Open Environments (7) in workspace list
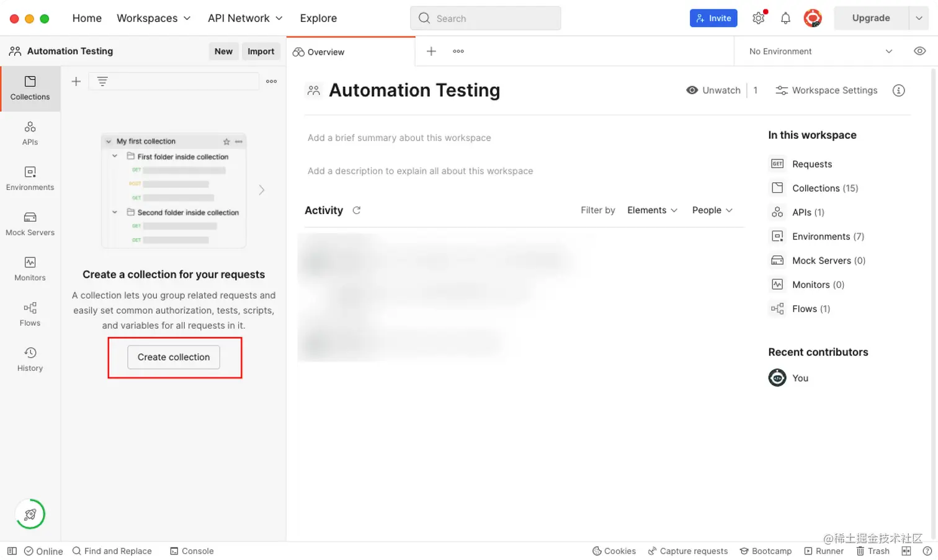The height and width of the screenshot is (560, 938). (x=817, y=236)
